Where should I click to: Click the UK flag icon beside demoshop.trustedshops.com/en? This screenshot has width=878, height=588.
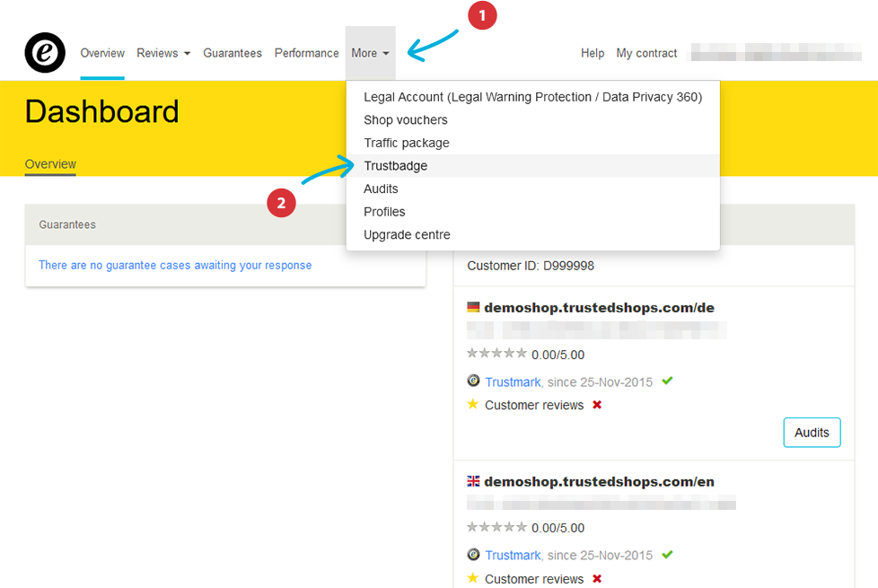coord(473,481)
